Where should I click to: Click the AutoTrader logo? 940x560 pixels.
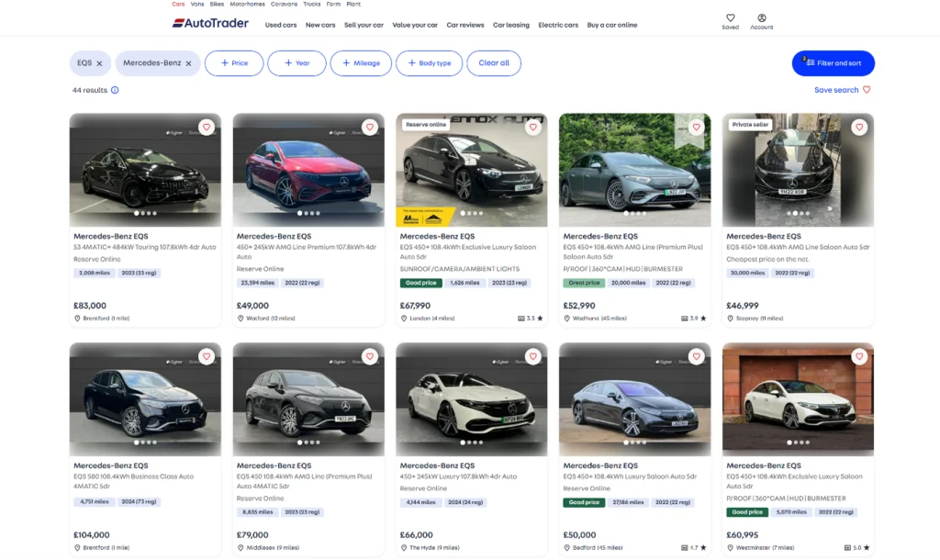[x=212, y=23]
